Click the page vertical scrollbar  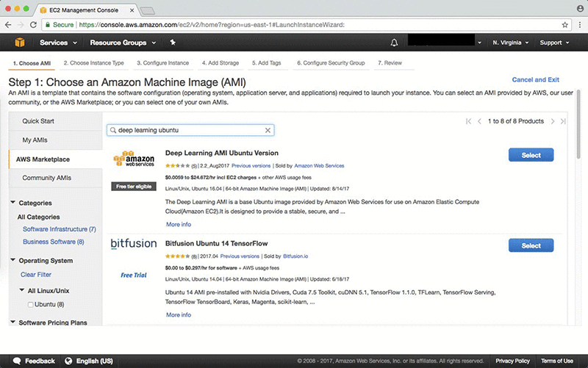coord(578,123)
